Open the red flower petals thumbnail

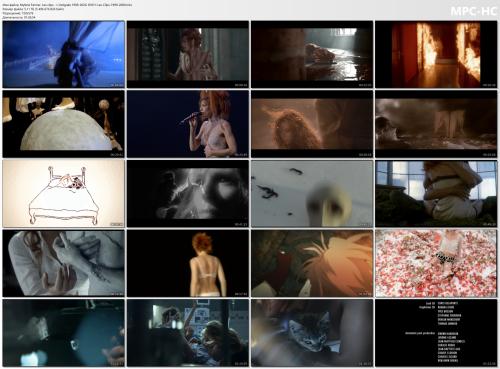(x=436, y=263)
